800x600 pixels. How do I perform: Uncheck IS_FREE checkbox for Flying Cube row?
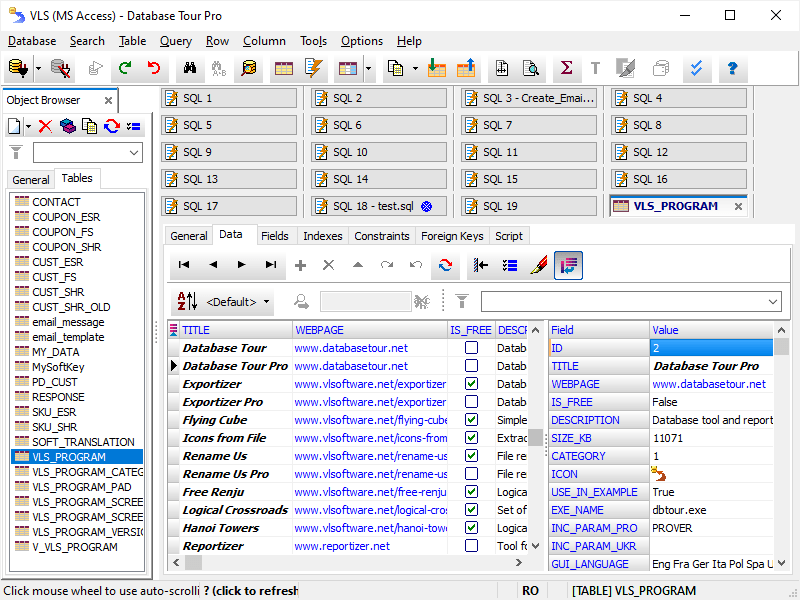[471, 420]
